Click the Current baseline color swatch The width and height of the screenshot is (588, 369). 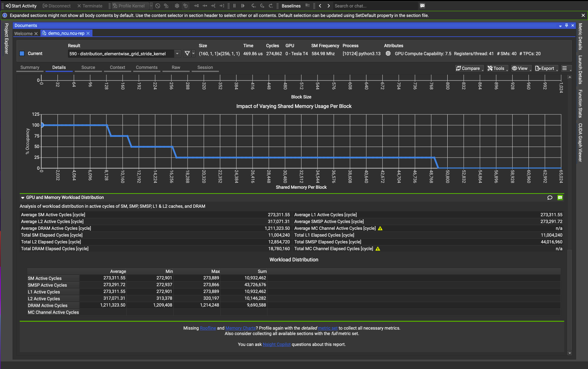point(22,54)
